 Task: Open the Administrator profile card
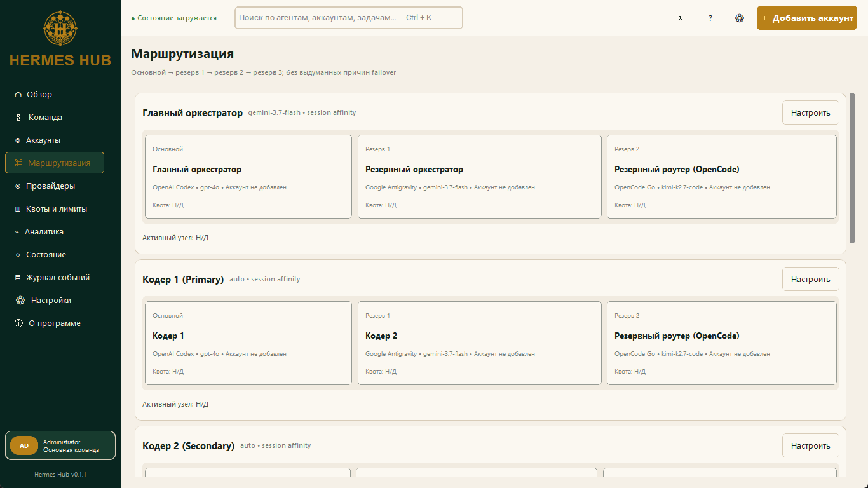click(x=60, y=445)
